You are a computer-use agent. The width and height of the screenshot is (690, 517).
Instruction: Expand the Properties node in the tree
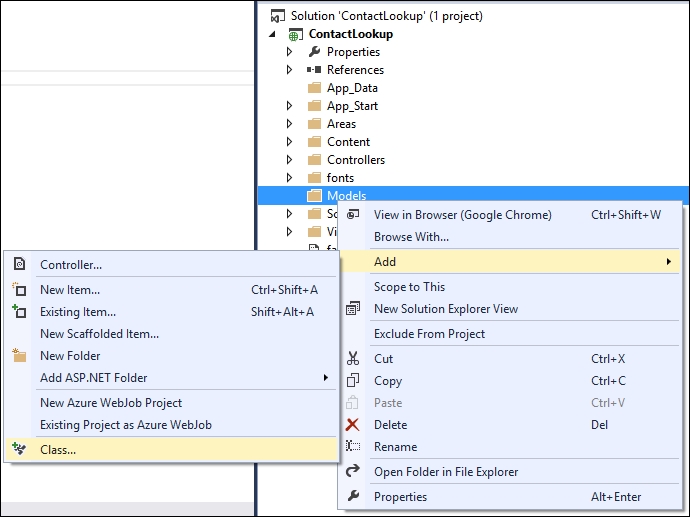pos(290,52)
